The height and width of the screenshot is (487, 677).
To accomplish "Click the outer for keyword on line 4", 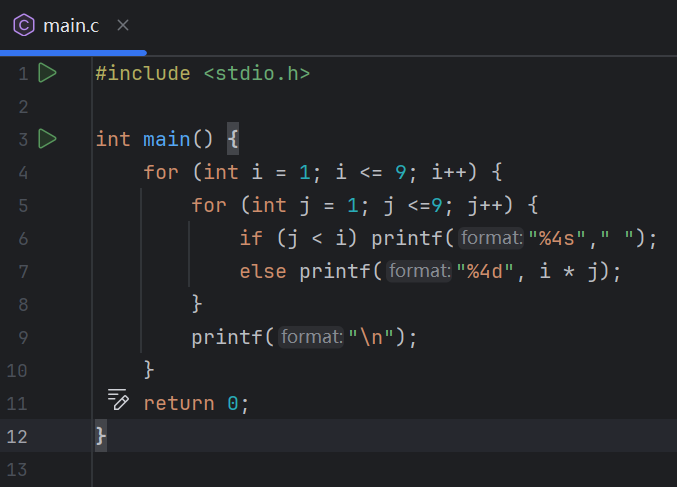I will point(160,172).
